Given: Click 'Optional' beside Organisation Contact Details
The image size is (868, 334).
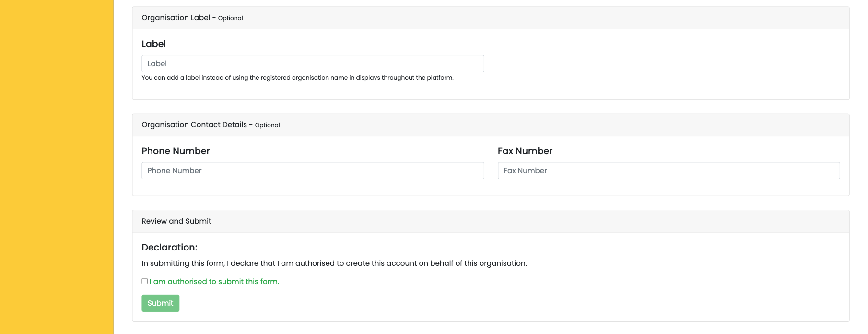Looking at the screenshot, I should click(267, 125).
